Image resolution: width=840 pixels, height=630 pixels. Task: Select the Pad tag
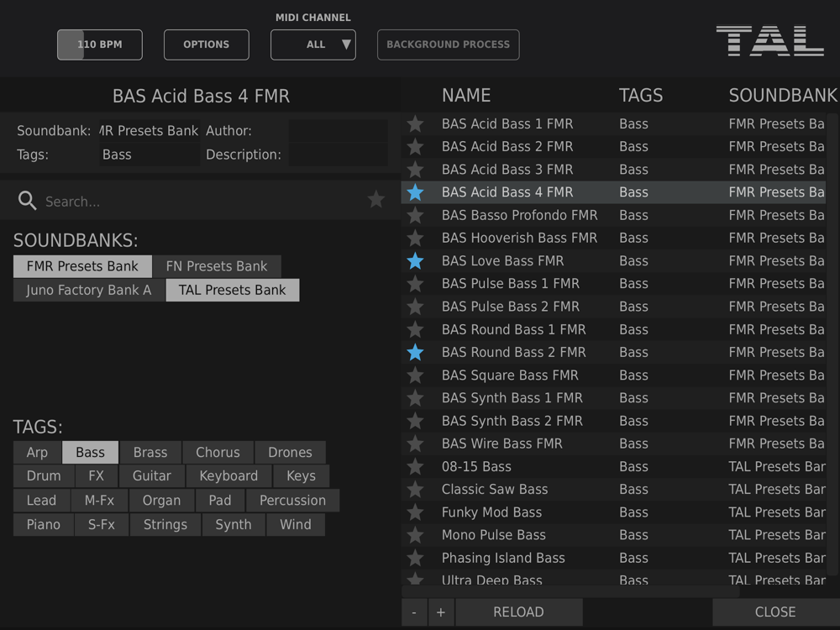[x=219, y=501]
